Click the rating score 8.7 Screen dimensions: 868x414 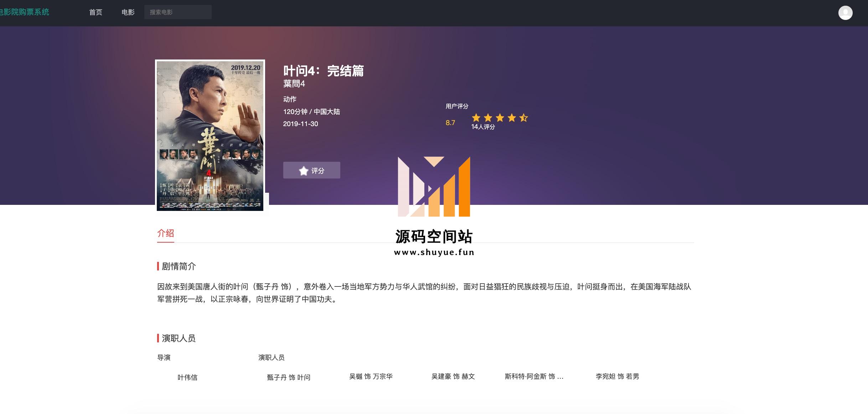tap(450, 123)
